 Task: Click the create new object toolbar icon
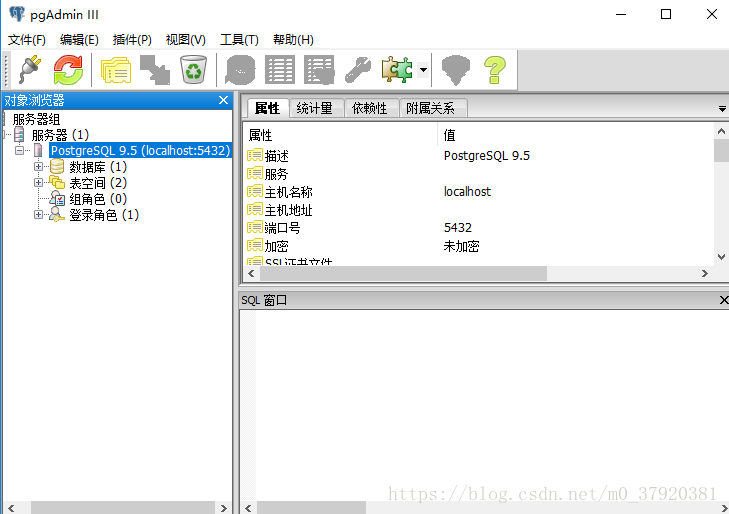(155, 70)
